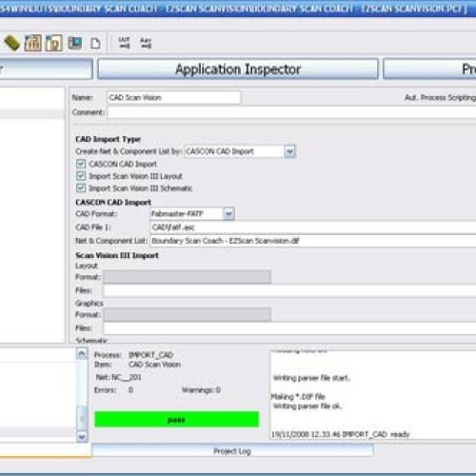Click the blue screen toolbar icon
This screenshot has width=476, height=476.
tap(75, 43)
